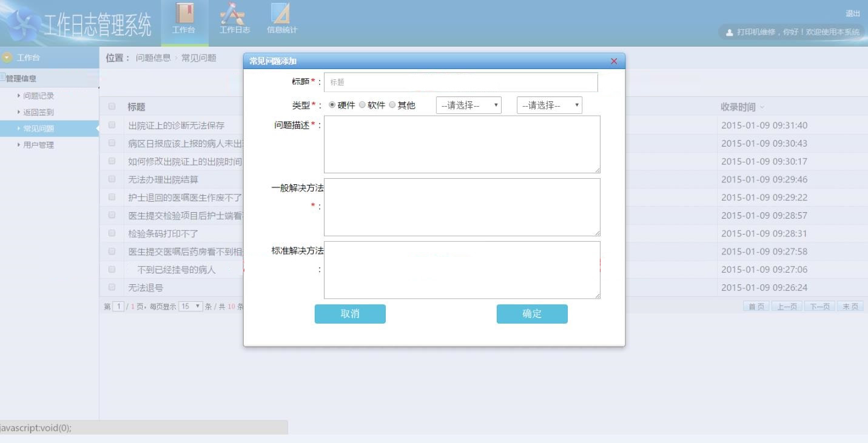Click the user profile icon beside 打印机维修
The height and width of the screenshot is (443, 868).
(x=730, y=33)
